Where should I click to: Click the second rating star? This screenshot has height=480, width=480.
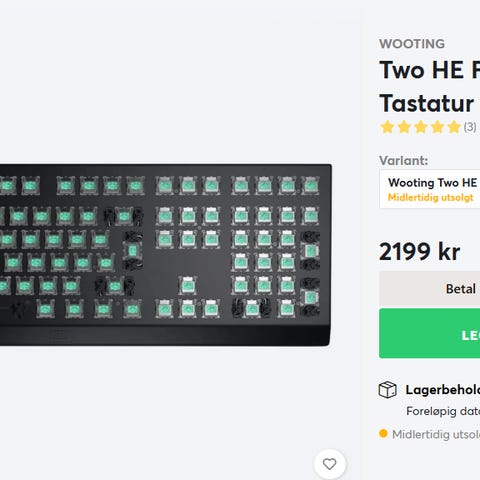tap(404, 127)
